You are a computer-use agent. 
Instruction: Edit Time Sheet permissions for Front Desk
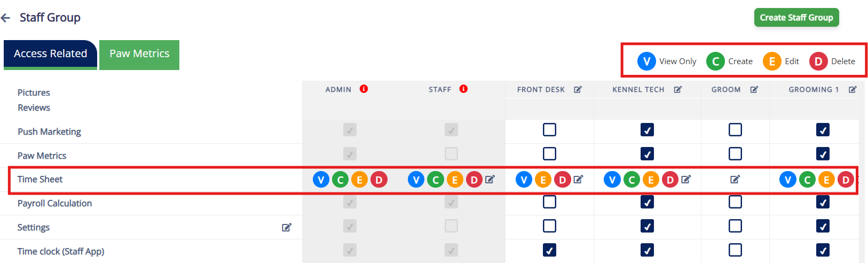click(578, 180)
